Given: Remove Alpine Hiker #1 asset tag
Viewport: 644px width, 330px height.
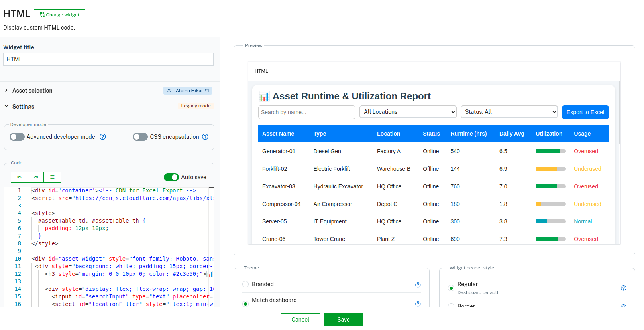Looking at the screenshot, I should [x=169, y=91].
